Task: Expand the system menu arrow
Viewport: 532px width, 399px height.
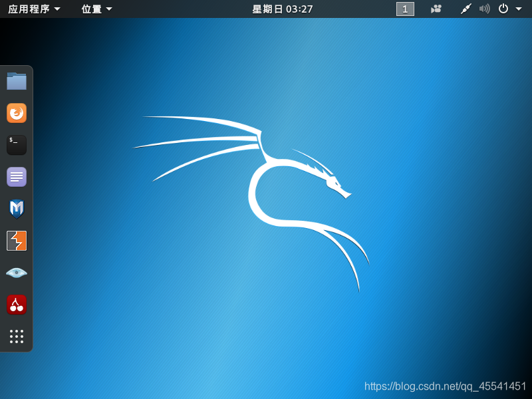Action: [519, 9]
